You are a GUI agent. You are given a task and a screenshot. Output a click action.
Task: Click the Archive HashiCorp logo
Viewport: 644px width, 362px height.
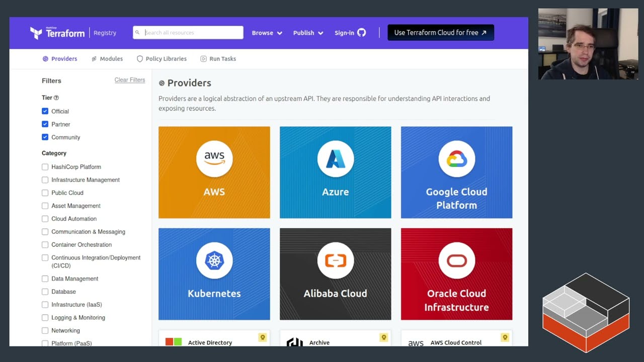click(295, 342)
